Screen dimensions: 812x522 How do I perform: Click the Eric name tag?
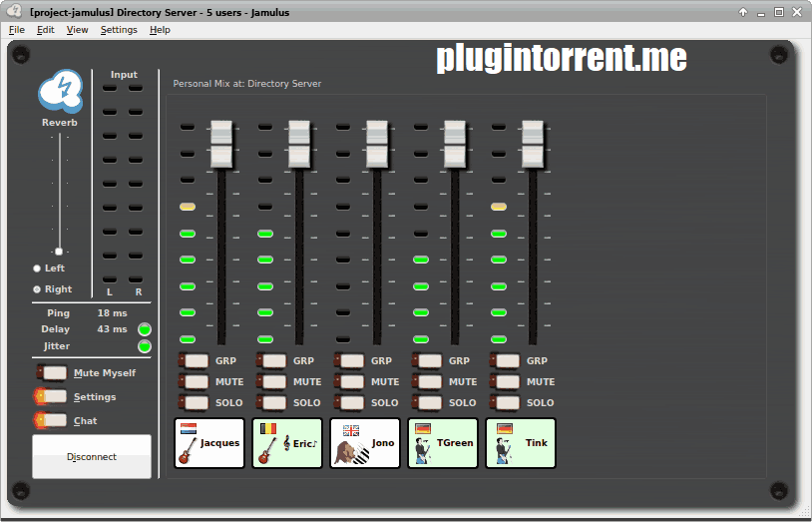pyautogui.click(x=287, y=443)
